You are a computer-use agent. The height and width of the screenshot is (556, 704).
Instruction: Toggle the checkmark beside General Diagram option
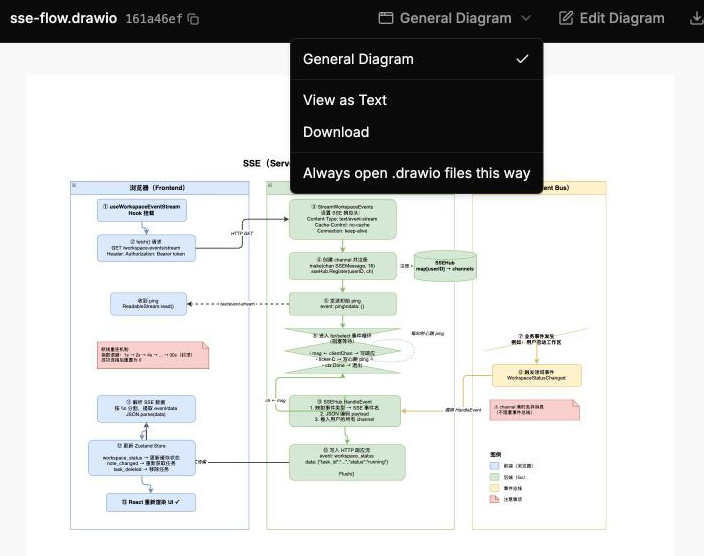coord(522,59)
